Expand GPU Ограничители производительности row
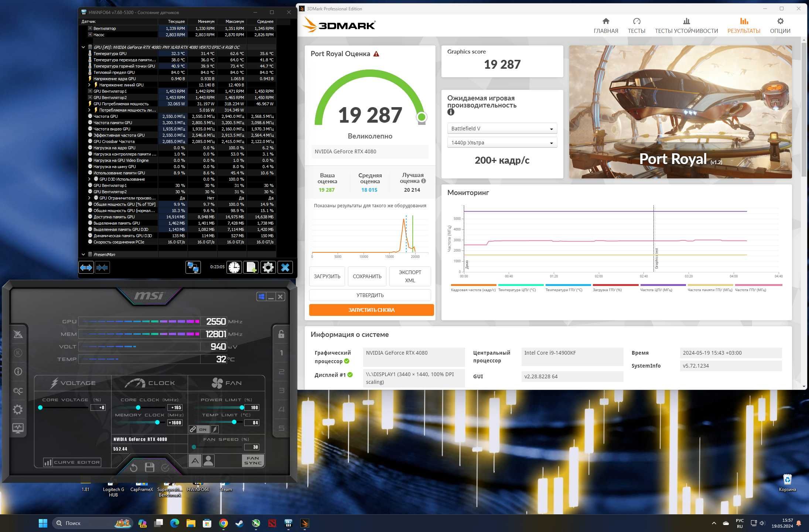This screenshot has height=532, width=809. [89, 198]
